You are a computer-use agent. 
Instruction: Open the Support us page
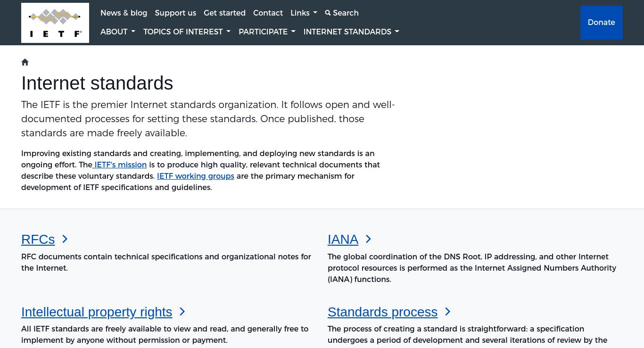[175, 13]
